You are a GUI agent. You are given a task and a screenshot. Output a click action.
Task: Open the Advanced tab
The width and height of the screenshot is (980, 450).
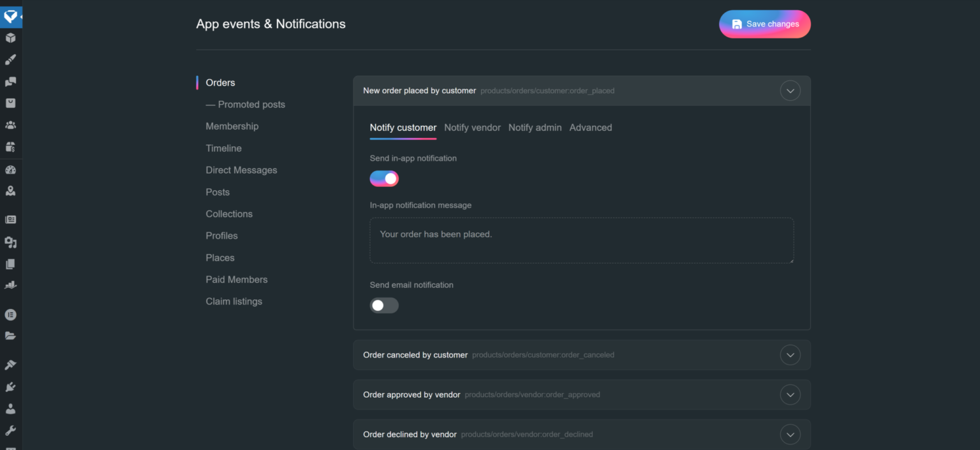pos(590,128)
